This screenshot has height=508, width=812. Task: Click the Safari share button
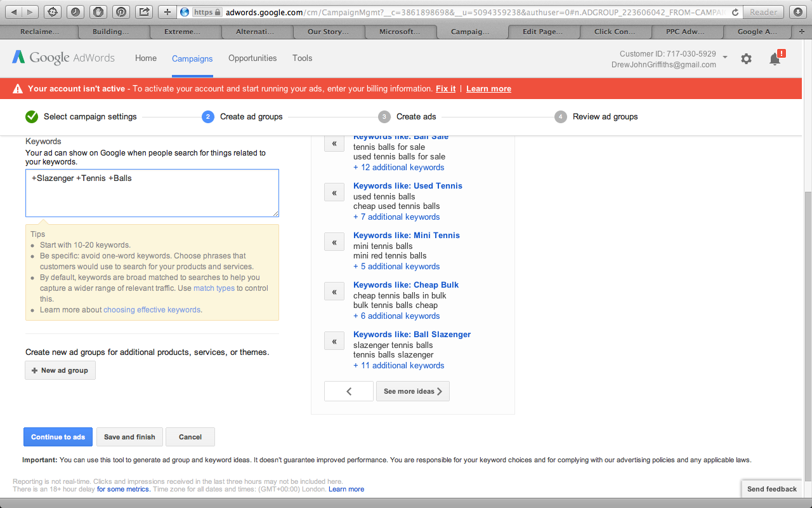[144, 12]
